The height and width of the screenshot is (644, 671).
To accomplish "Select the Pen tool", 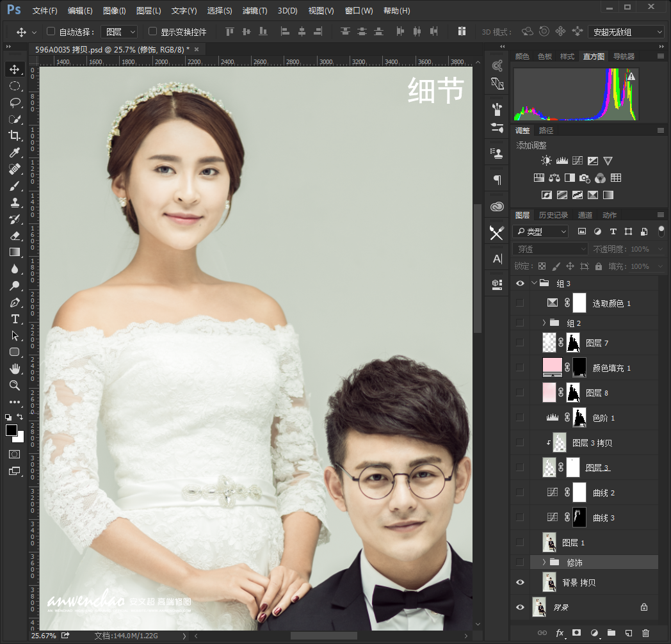I will click(15, 303).
